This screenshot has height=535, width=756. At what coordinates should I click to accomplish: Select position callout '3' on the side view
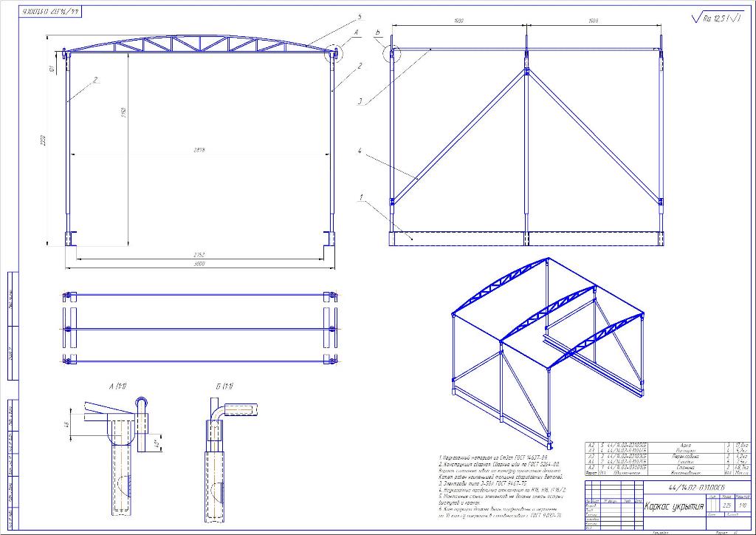360,101
